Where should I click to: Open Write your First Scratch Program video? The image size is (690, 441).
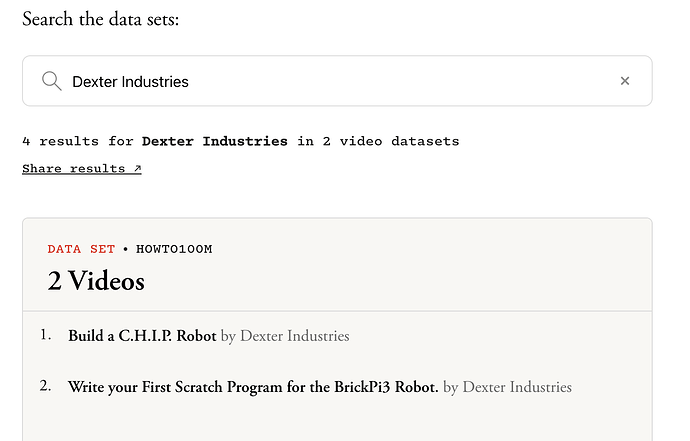(x=253, y=387)
